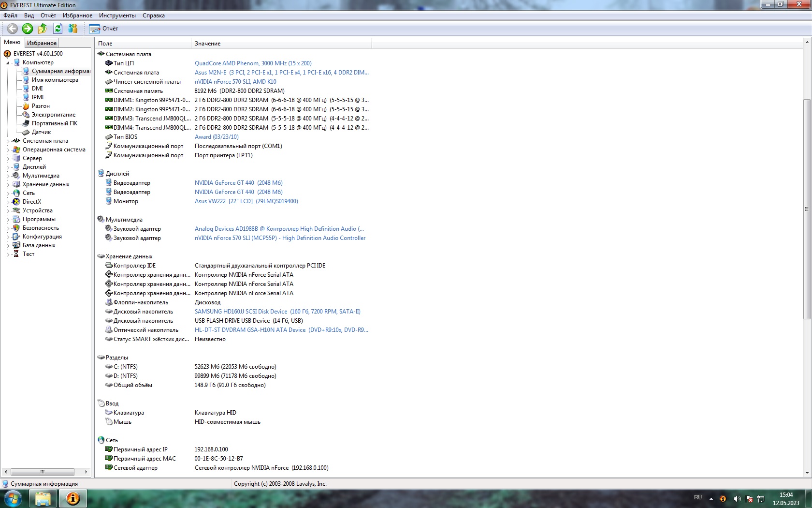Click the Up level toolbar icon

(x=43, y=29)
